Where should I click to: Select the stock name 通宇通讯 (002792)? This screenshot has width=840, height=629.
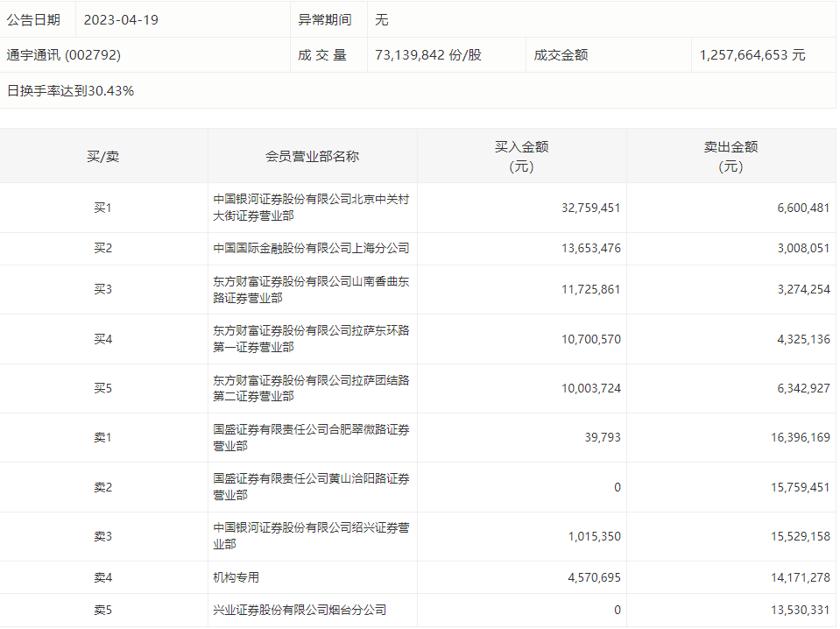64,55
